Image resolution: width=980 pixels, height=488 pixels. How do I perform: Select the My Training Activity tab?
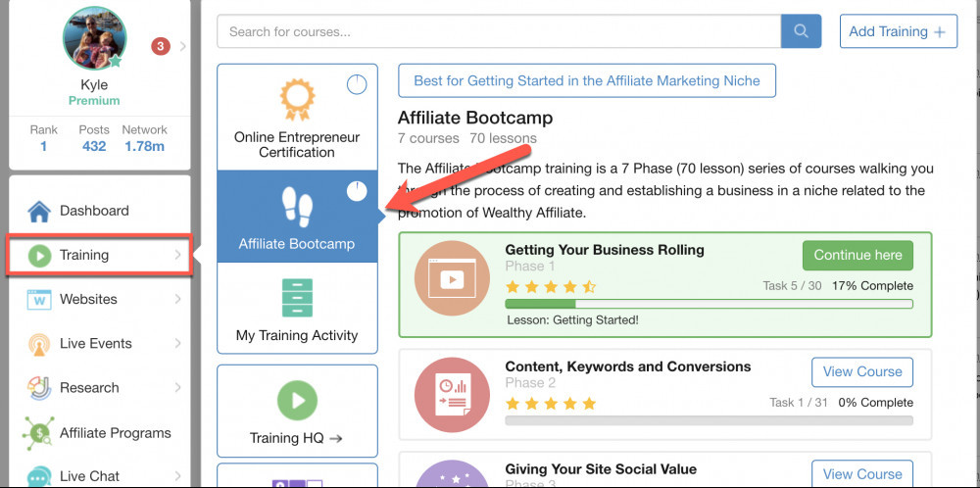pos(298,308)
